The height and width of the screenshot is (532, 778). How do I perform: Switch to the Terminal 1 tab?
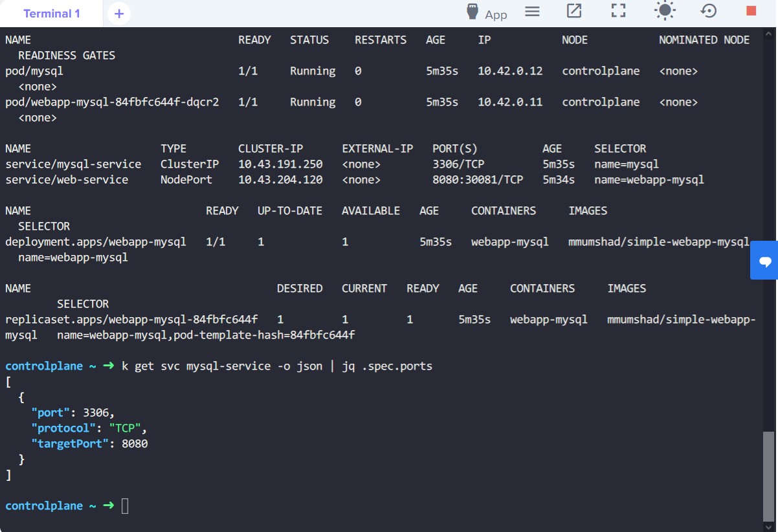click(x=52, y=14)
